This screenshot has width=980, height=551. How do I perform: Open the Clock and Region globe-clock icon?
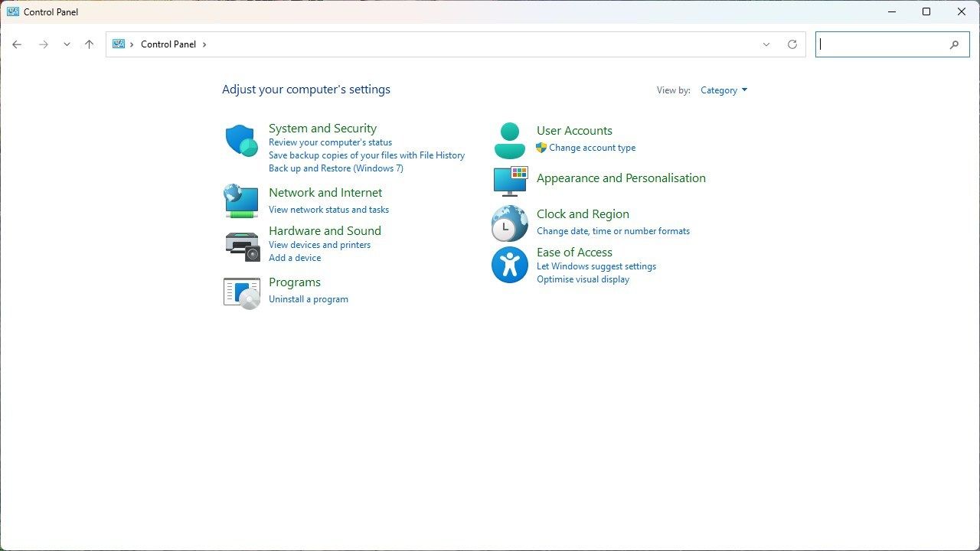tap(509, 223)
